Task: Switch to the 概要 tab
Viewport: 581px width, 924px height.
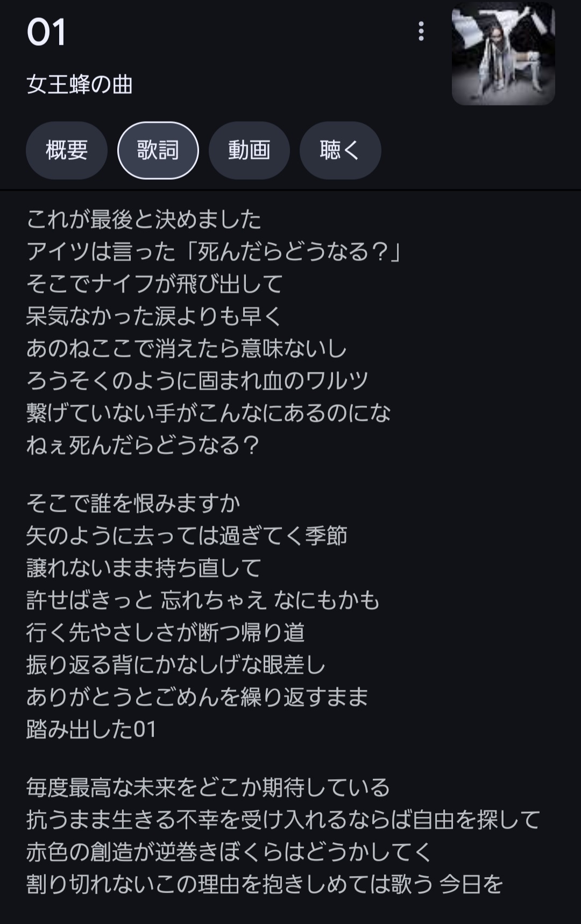Action: [x=67, y=150]
